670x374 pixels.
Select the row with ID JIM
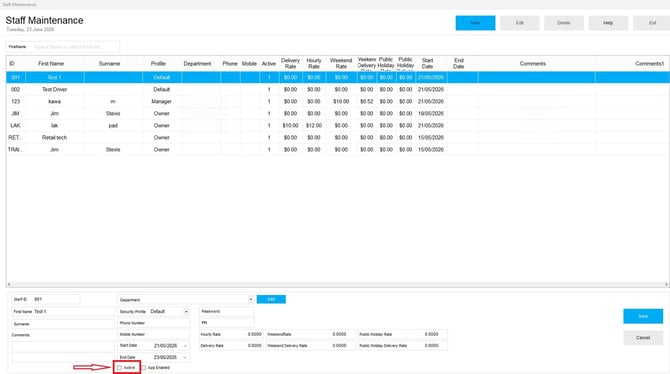point(338,113)
